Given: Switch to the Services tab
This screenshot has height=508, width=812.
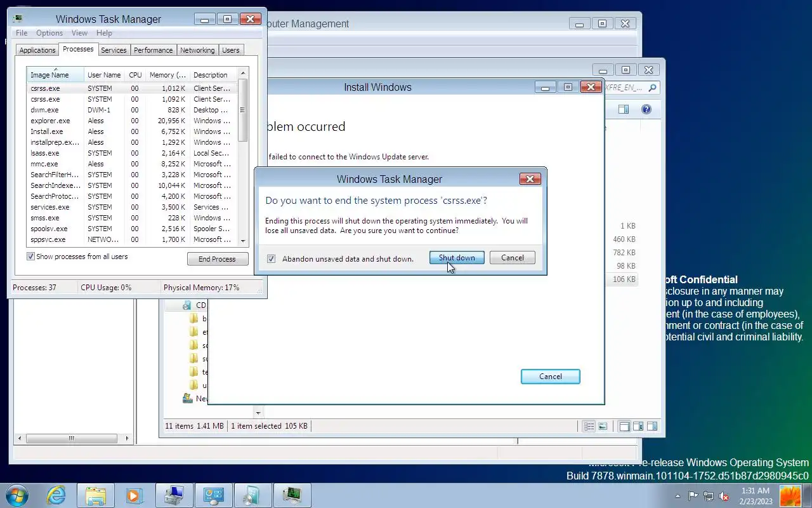Looking at the screenshot, I should (114, 50).
